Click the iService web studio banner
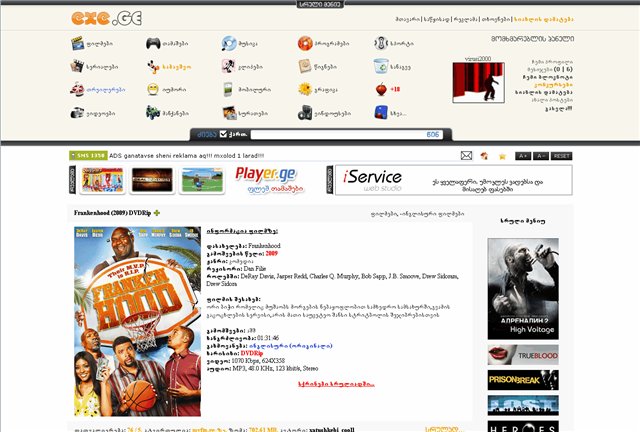 [453, 180]
